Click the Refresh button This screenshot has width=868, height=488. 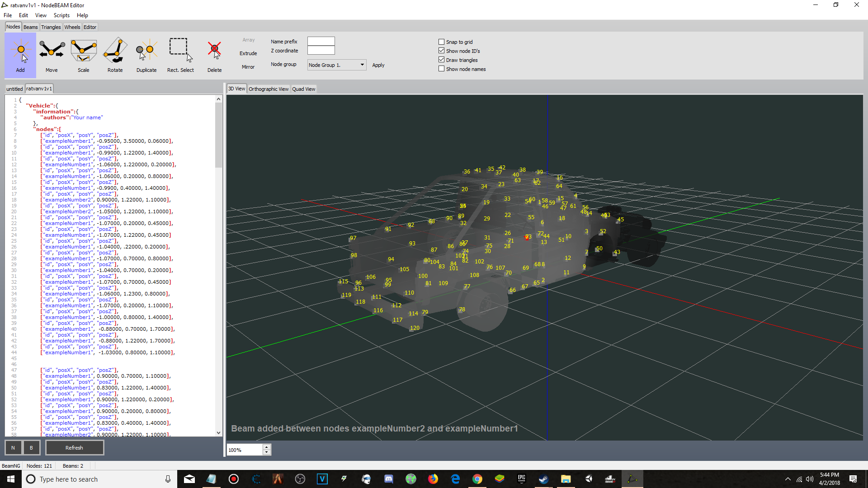point(74,448)
